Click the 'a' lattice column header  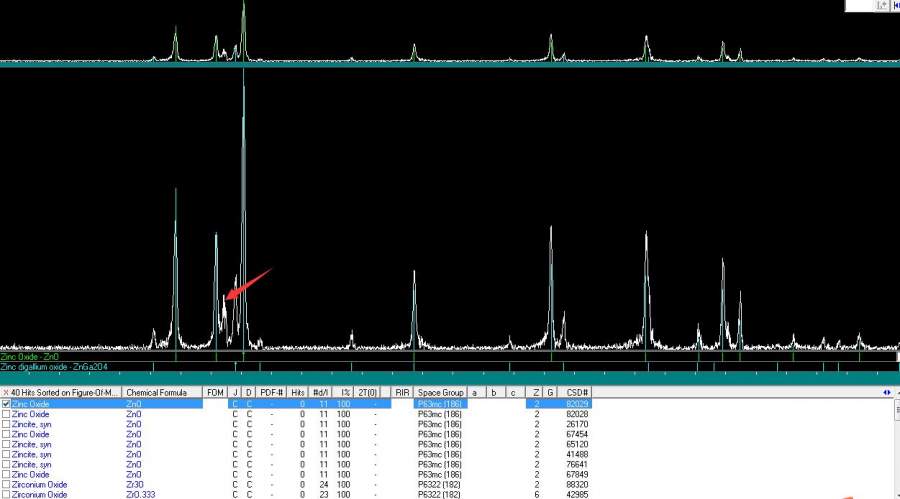475,393
